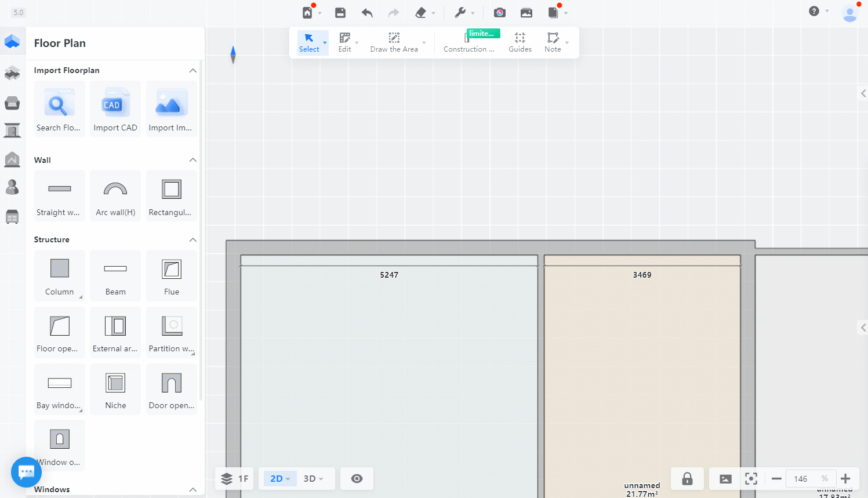Select the Arc wall tool
The image size is (868, 498).
[x=115, y=196]
